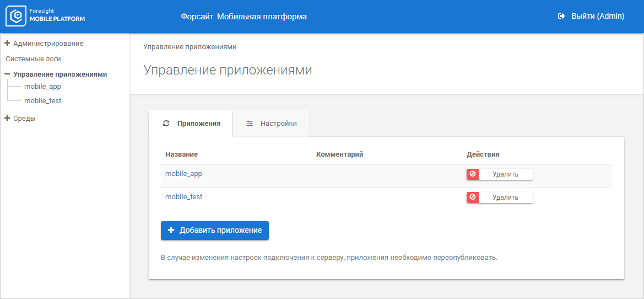Click the Foresight Mobile Platform logo
Image resolution: width=644 pixels, height=299 pixels.
coord(45,16)
